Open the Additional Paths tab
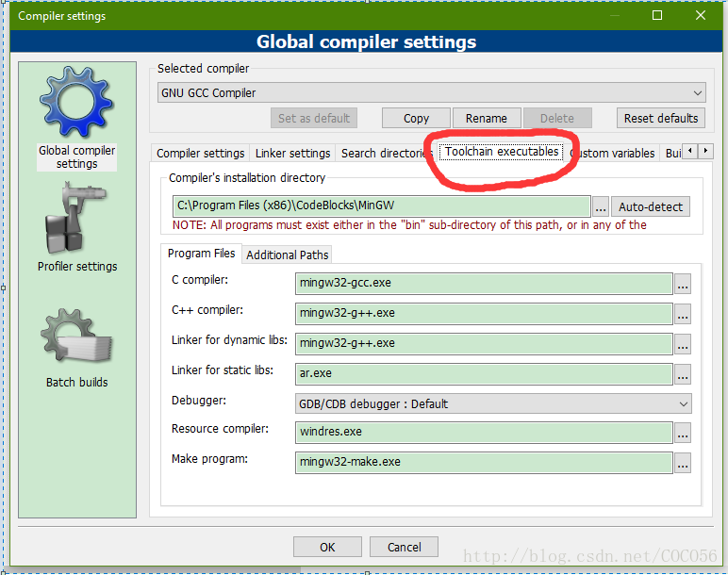The image size is (728, 575). (287, 255)
